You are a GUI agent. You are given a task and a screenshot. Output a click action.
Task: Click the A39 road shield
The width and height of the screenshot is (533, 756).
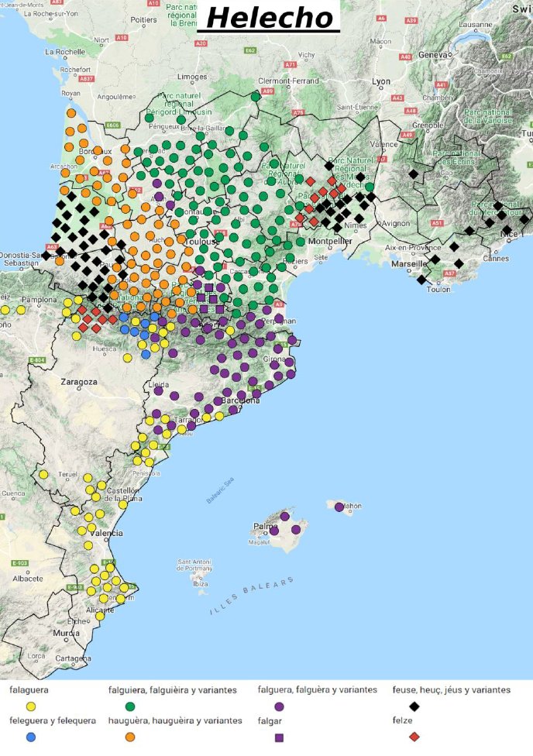411,20
